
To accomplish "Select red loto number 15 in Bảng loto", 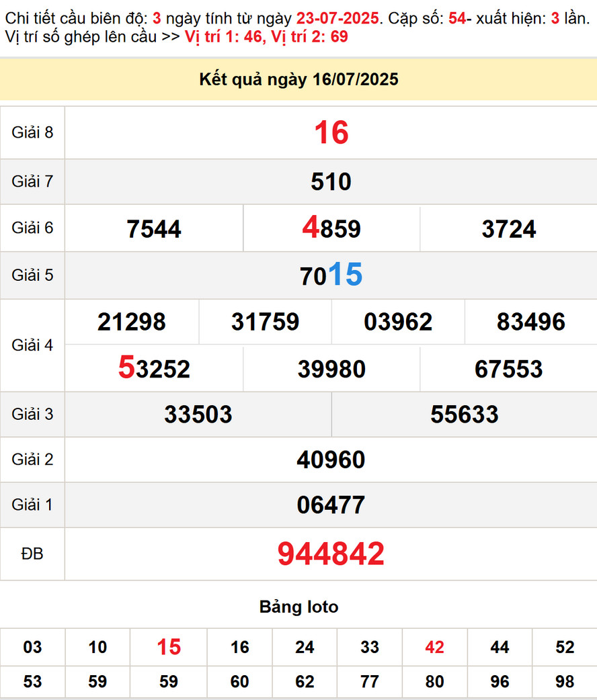I will pyautogui.click(x=169, y=647).
